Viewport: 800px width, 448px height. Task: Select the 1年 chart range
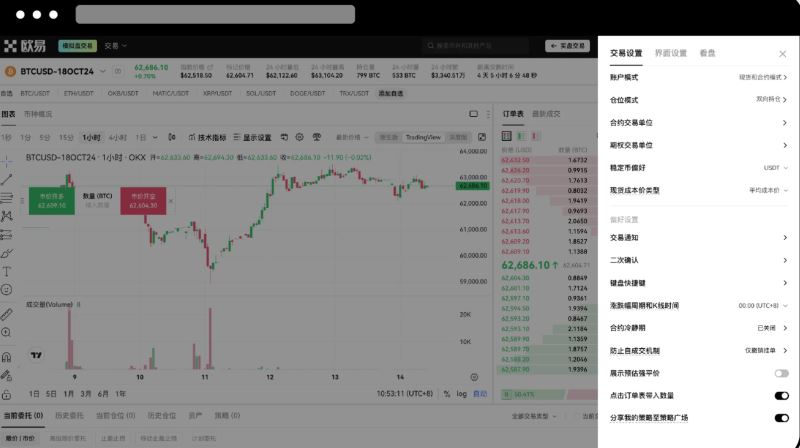click(120, 394)
